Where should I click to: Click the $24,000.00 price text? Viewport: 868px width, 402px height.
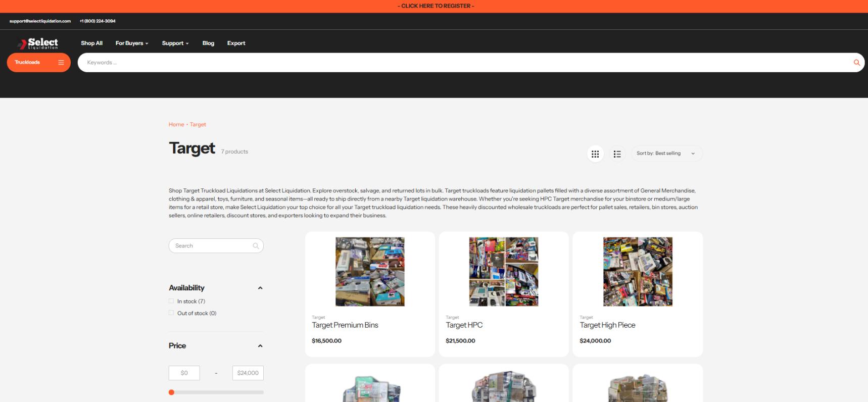pyautogui.click(x=595, y=341)
